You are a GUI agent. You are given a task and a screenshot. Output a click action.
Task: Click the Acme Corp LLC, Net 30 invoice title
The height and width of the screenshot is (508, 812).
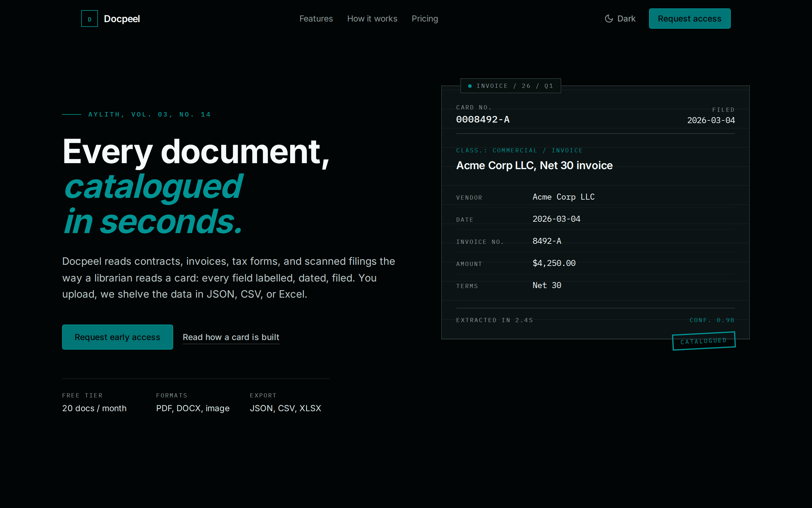(x=534, y=165)
